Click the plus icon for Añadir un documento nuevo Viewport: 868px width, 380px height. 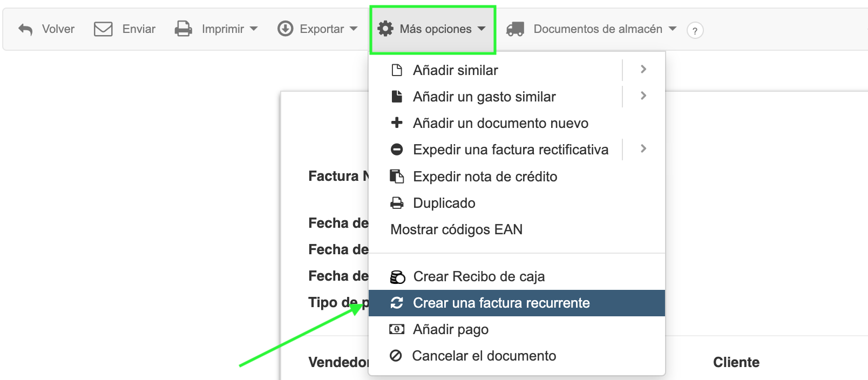397,123
